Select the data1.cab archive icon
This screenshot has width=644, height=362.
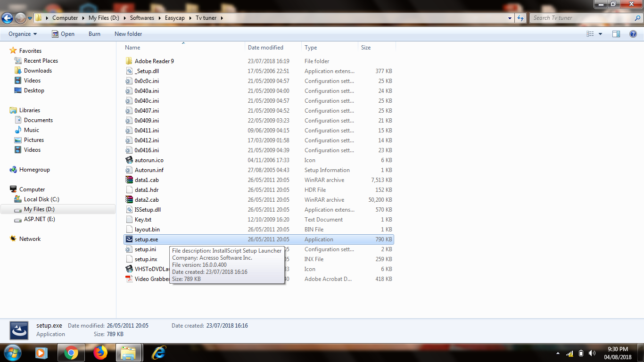click(x=129, y=180)
